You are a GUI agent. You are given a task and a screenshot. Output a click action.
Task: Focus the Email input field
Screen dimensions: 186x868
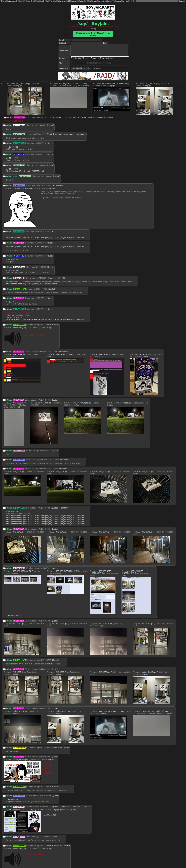[x=86, y=40]
